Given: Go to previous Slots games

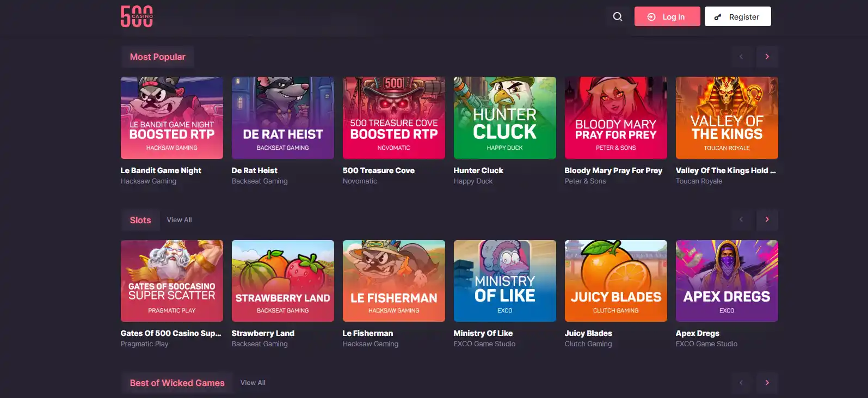Looking at the screenshot, I should coord(741,219).
